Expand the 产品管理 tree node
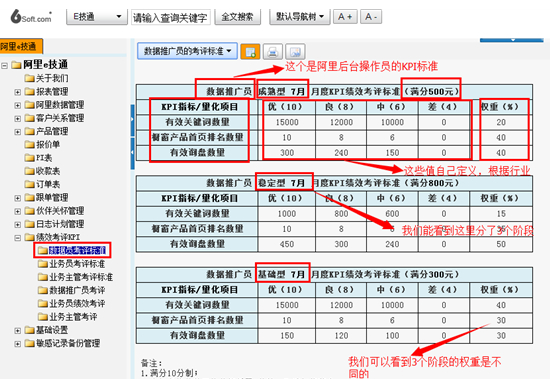Image resolution: width=550 pixels, height=379 pixels. pos(18,132)
